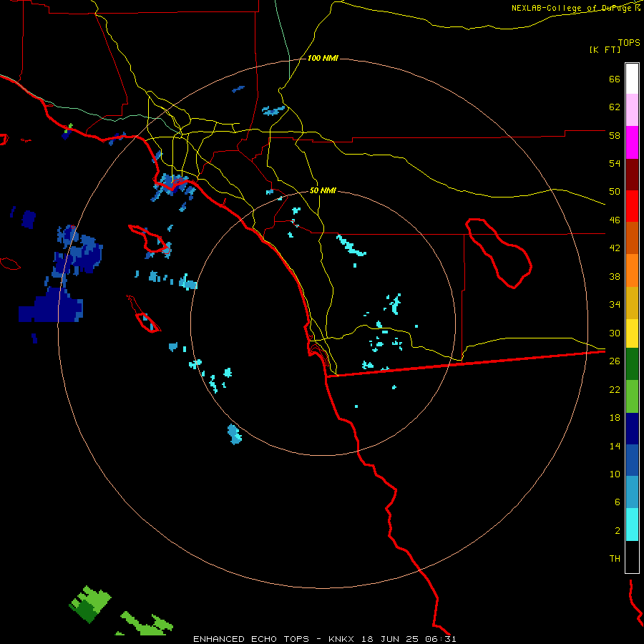644x644 pixels.
Task: Click the bright red legend swatch
Action: click(632, 207)
